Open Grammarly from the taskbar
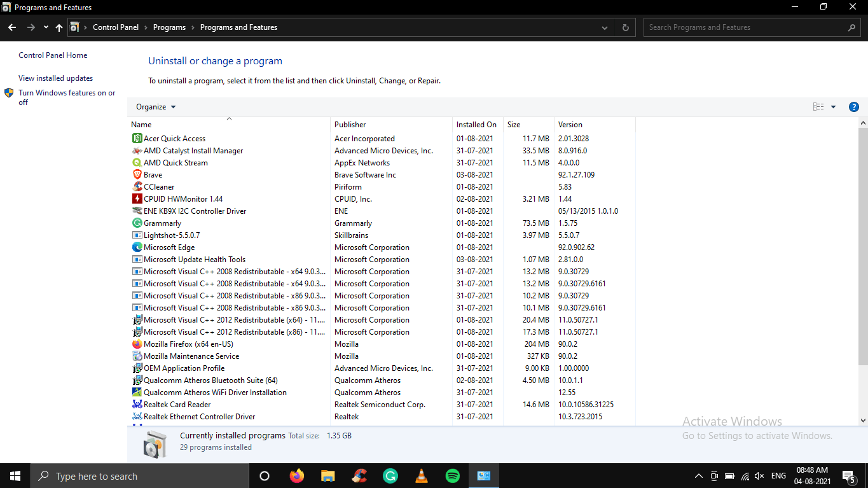 (390, 475)
